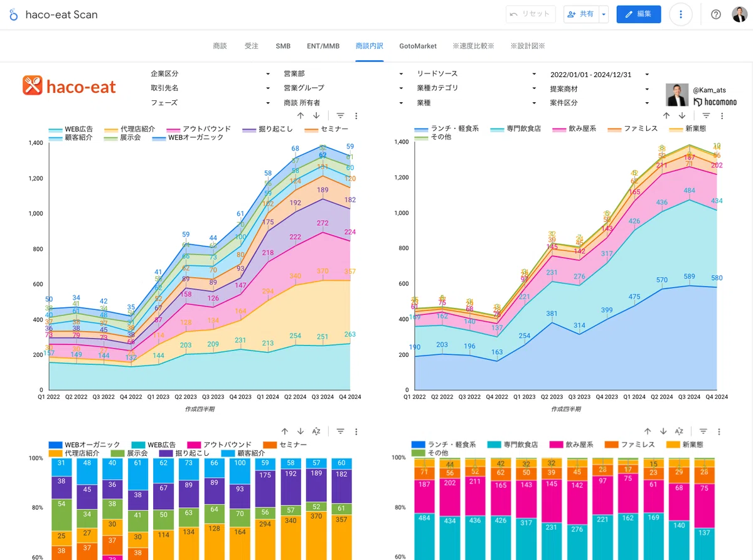Open three-dot menu on lead source area chart

tap(356, 115)
